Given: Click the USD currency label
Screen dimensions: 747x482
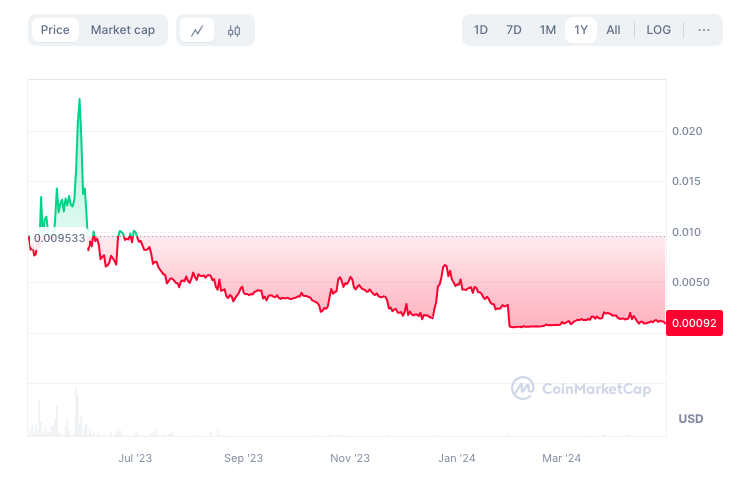Looking at the screenshot, I should click(690, 417).
